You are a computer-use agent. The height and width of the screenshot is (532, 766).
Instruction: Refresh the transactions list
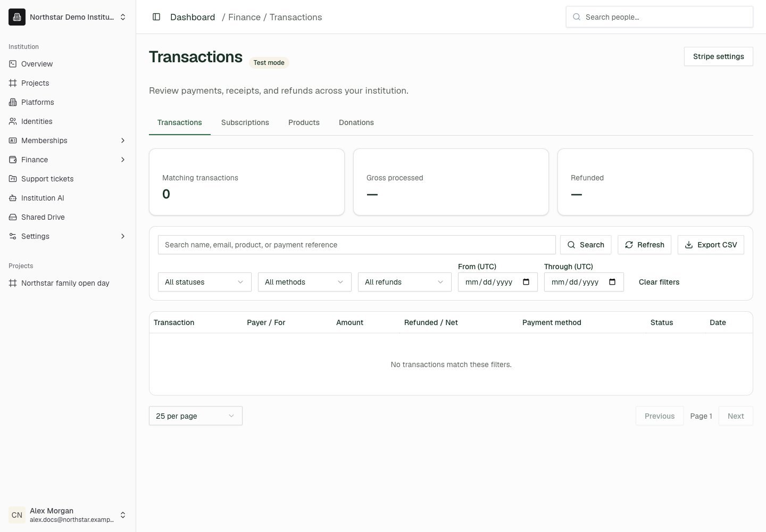[645, 245]
